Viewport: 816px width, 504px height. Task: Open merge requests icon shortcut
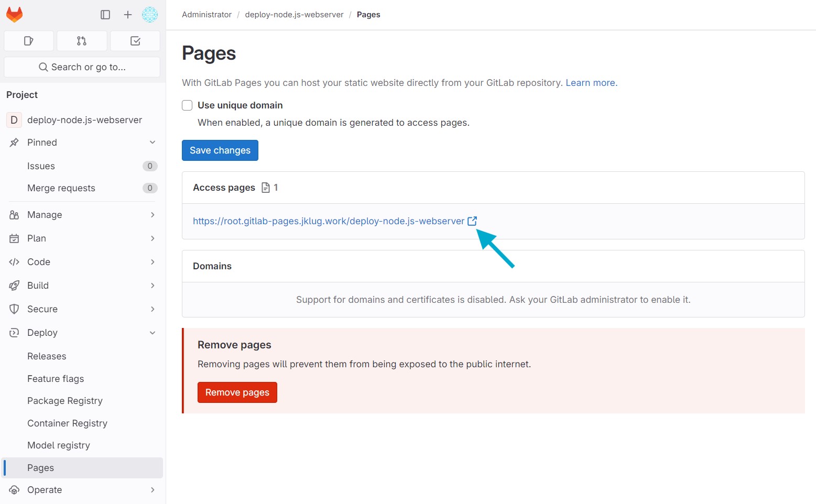82,41
